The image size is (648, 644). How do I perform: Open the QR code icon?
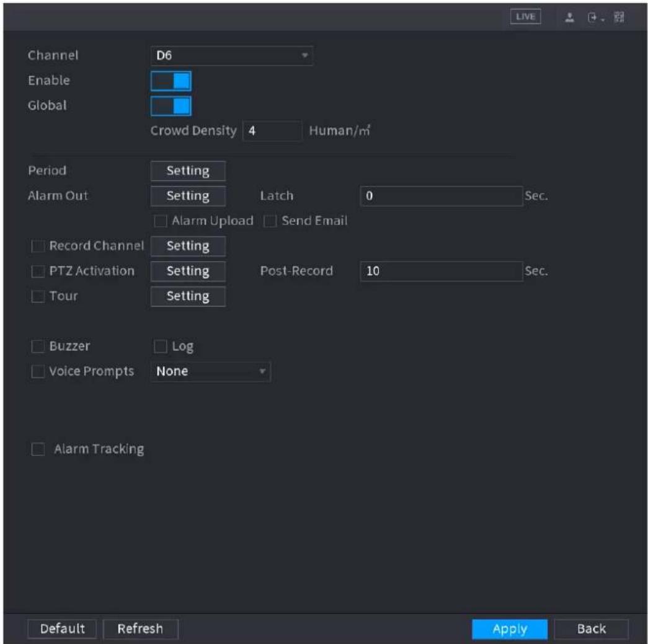click(x=619, y=17)
